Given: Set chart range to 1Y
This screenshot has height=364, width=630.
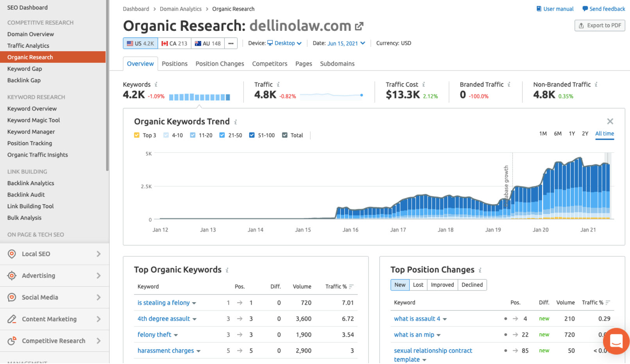Looking at the screenshot, I should pyautogui.click(x=572, y=134).
